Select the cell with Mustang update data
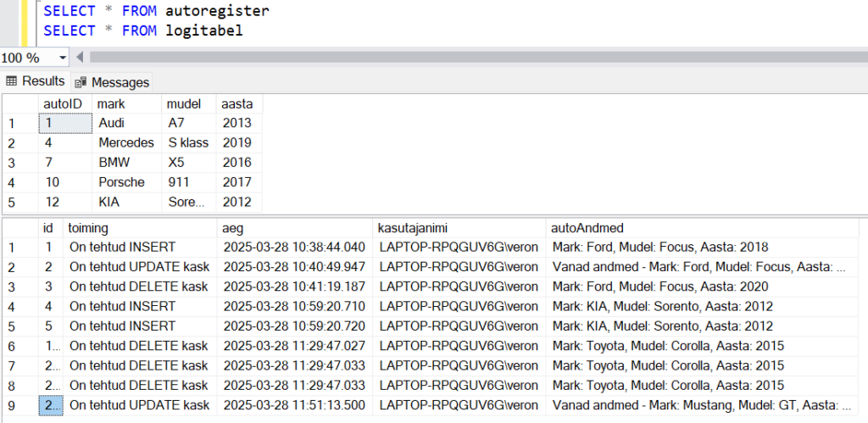This screenshot has height=423, width=868. [702, 405]
